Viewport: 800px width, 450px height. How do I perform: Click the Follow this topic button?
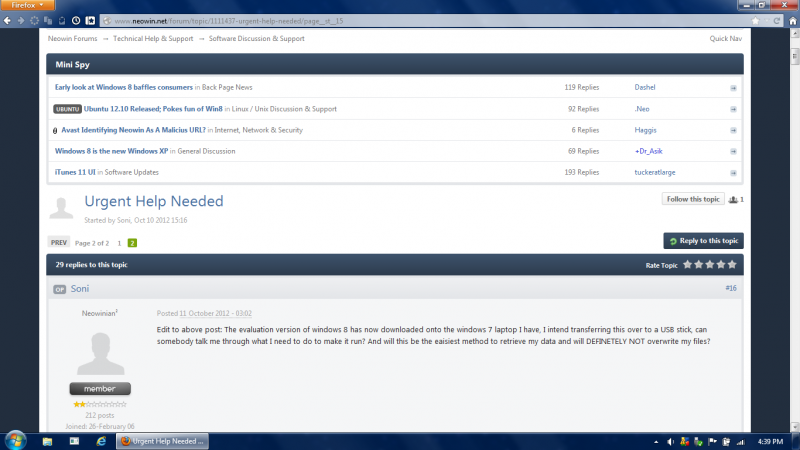tap(693, 199)
